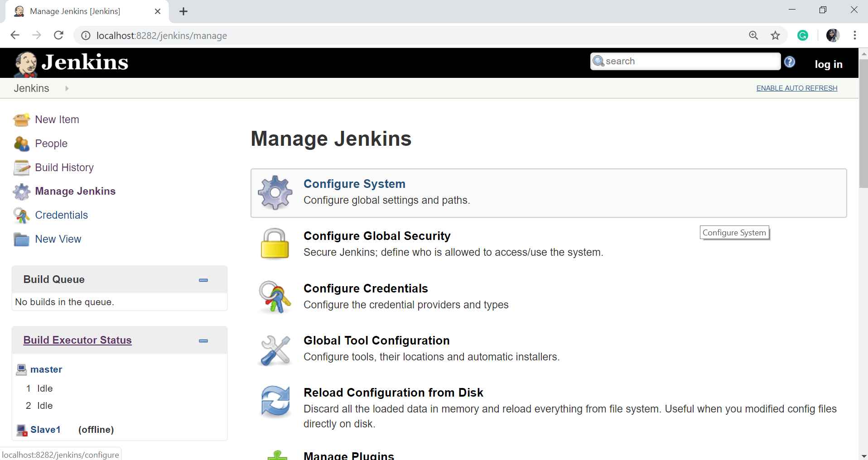Expand the Jenkins breadcrumb arrow

pyautogui.click(x=67, y=88)
